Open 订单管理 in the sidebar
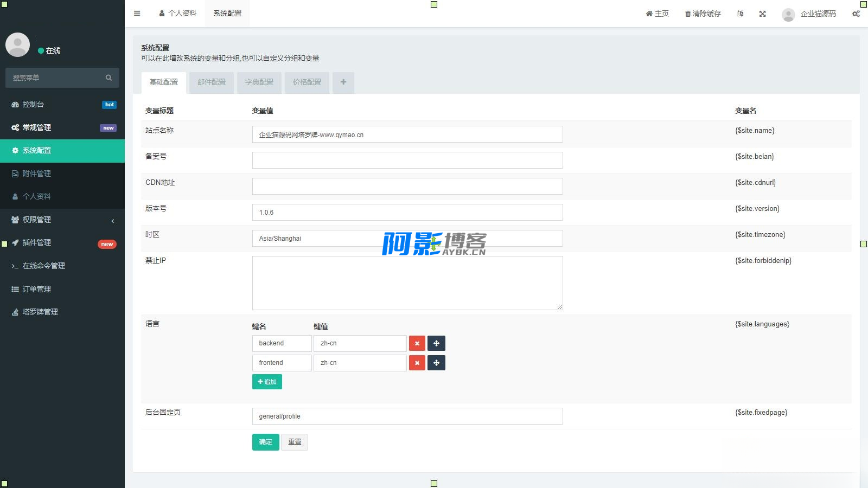The image size is (868, 488). [62, 289]
